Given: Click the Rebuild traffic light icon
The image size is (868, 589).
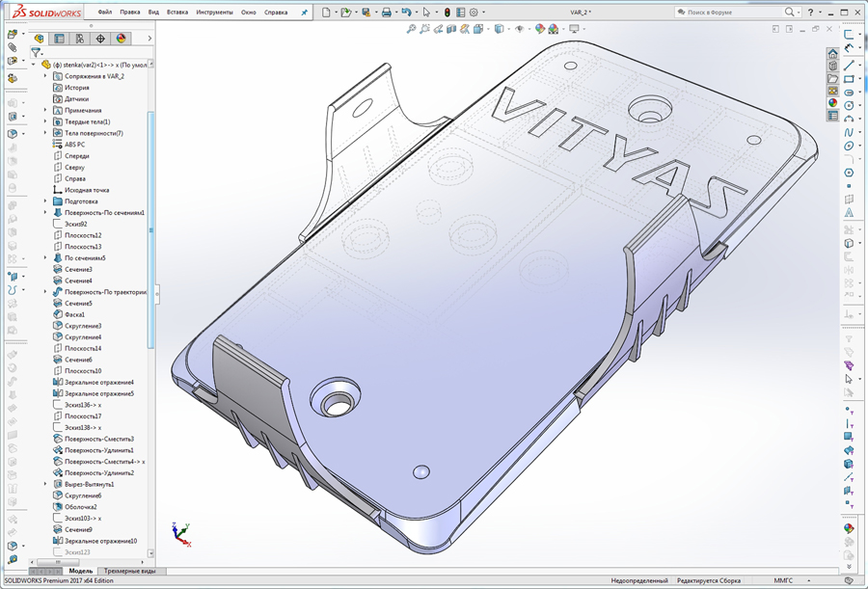Looking at the screenshot, I should click(448, 13).
